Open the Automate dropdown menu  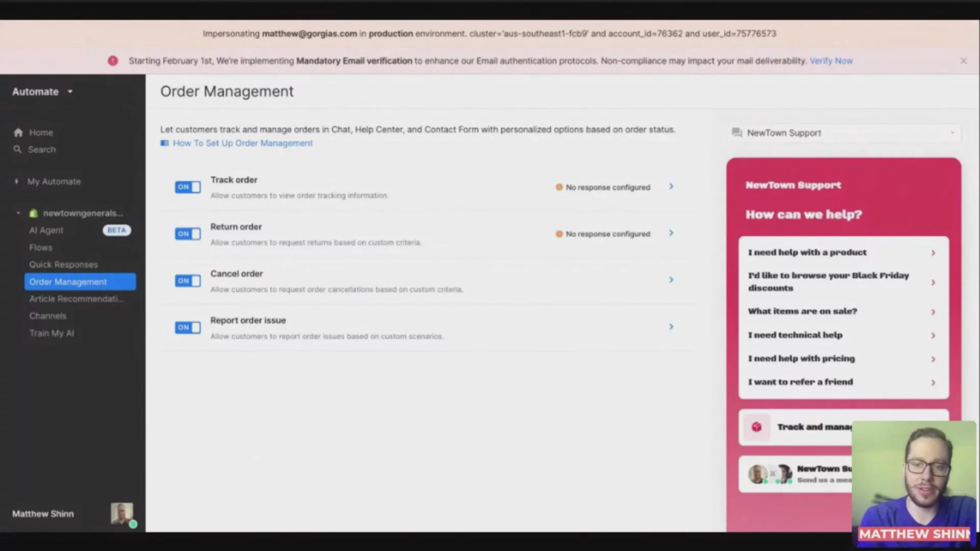(x=43, y=92)
